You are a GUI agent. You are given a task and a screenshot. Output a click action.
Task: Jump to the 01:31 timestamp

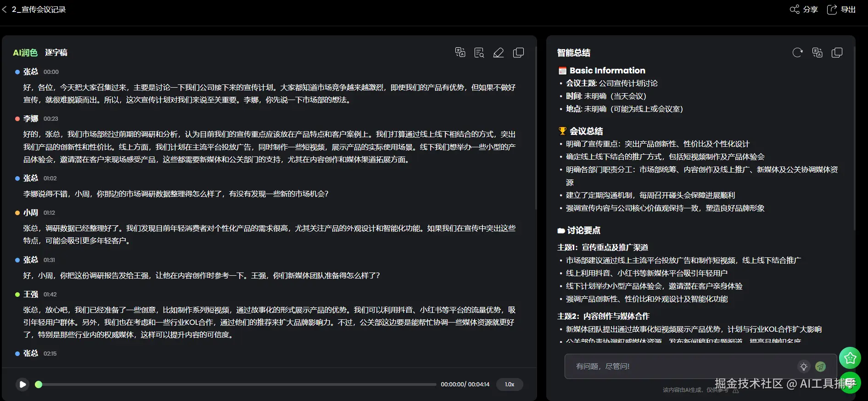(49, 260)
